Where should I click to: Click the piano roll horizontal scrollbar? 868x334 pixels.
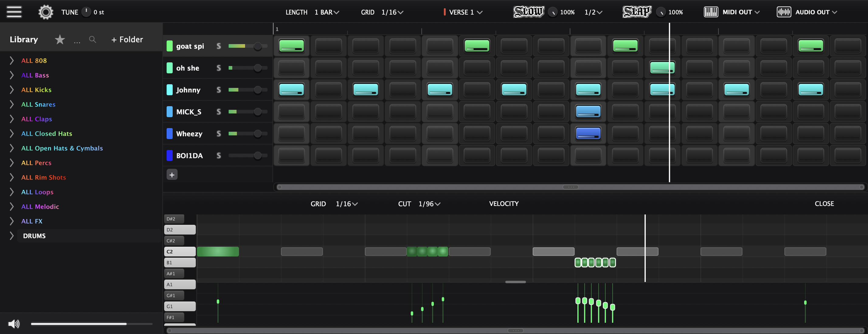coord(516,331)
